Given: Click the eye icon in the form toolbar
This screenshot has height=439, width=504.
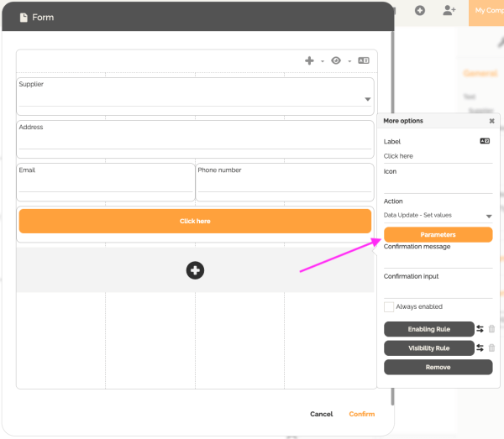Looking at the screenshot, I should [336, 60].
